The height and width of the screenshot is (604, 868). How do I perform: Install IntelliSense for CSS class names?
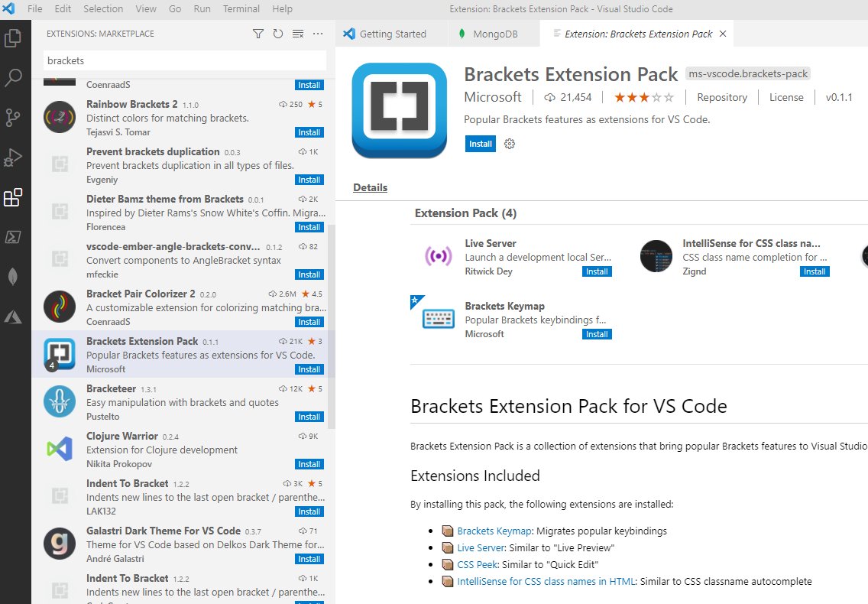[815, 271]
